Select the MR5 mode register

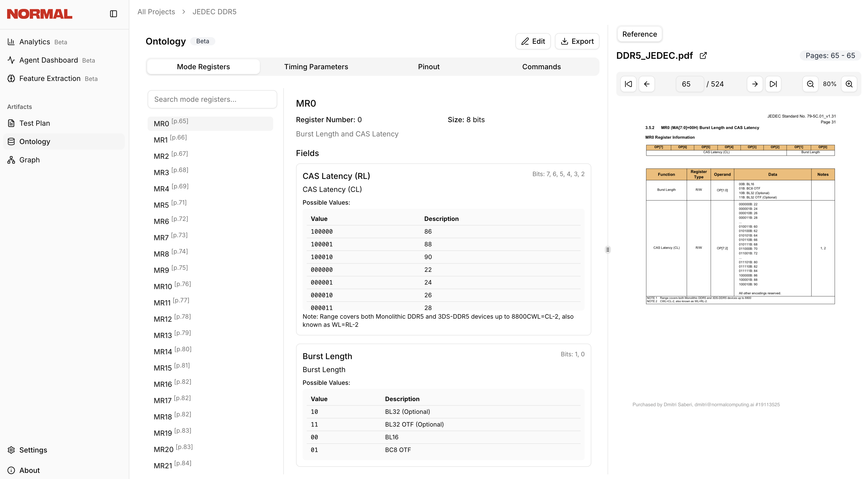click(x=161, y=204)
